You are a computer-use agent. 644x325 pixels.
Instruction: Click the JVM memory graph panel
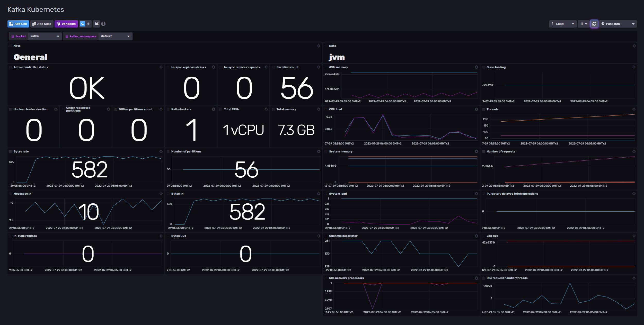pos(401,85)
